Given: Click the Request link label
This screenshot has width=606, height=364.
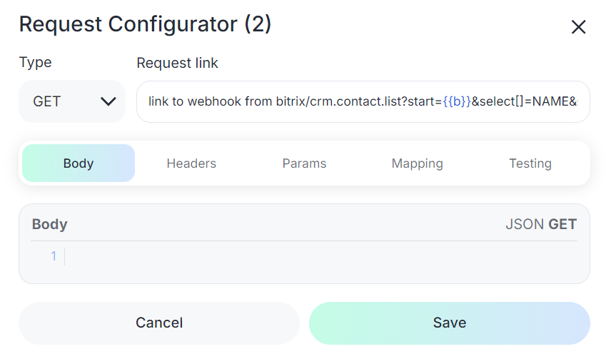Looking at the screenshot, I should pyautogui.click(x=177, y=63).
